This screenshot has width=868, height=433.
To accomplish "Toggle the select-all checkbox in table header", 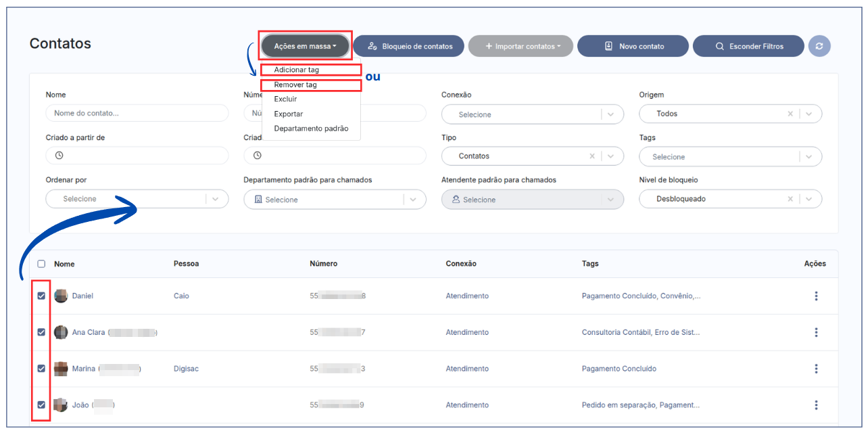I will point(41,264).
